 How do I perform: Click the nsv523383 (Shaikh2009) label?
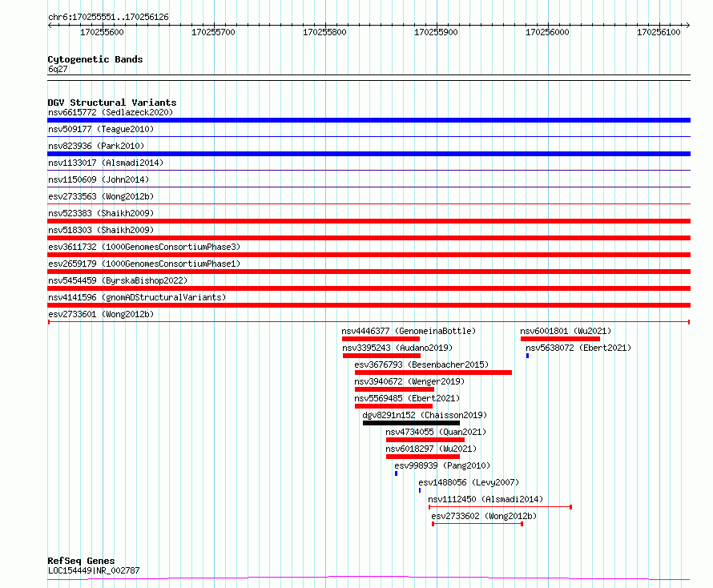click(x=101, y=213)
